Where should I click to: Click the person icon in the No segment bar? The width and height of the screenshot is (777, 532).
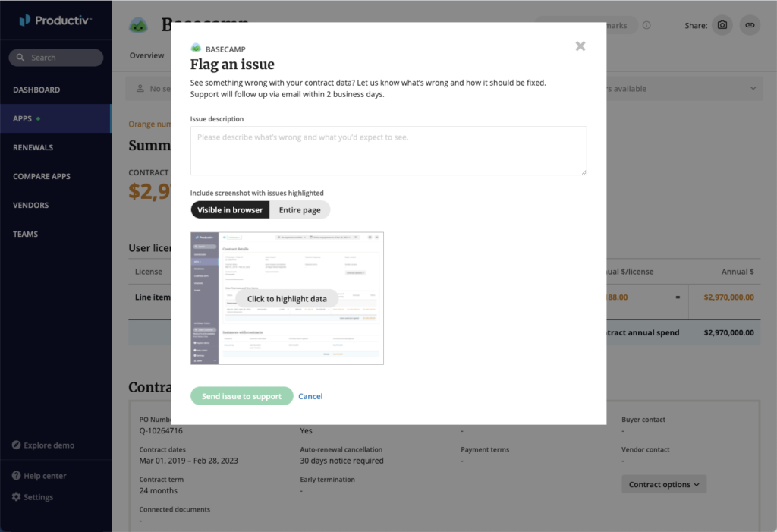click(x=140, y=88)
